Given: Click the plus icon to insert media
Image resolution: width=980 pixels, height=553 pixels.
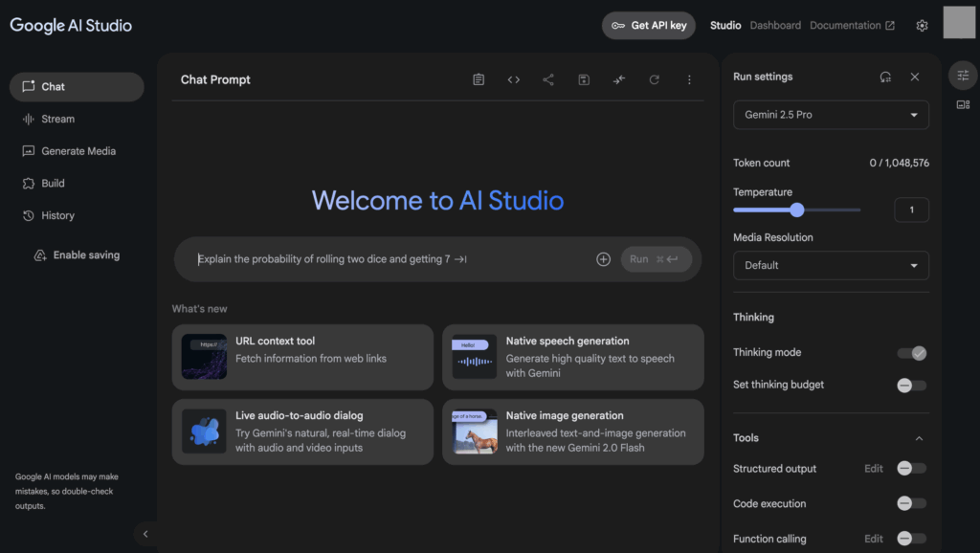Looking at the screenshot, I should pyautogui.click(x=603, y=259).
